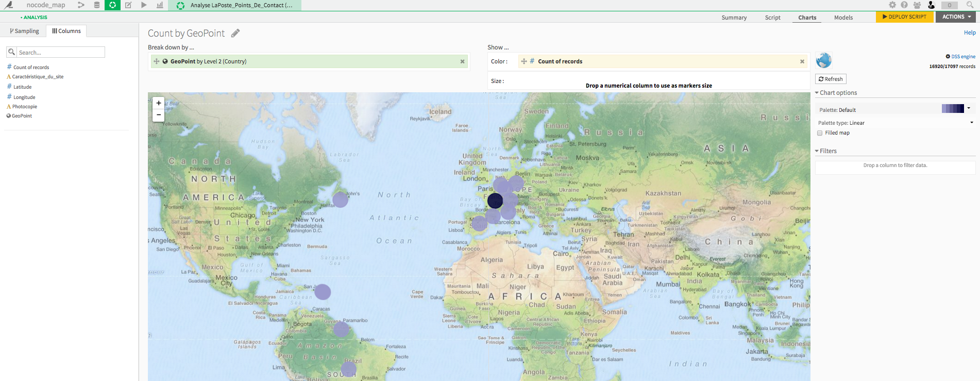Zoom in on the map
980x381 pixels.
(x=159, y=103)
